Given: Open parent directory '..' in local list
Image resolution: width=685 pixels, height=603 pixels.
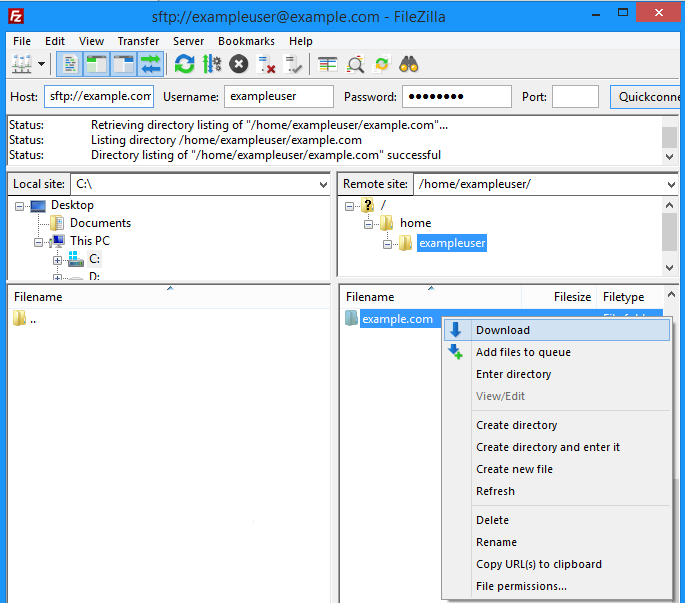Looking at the screenshot, I should tap(24, 319).
